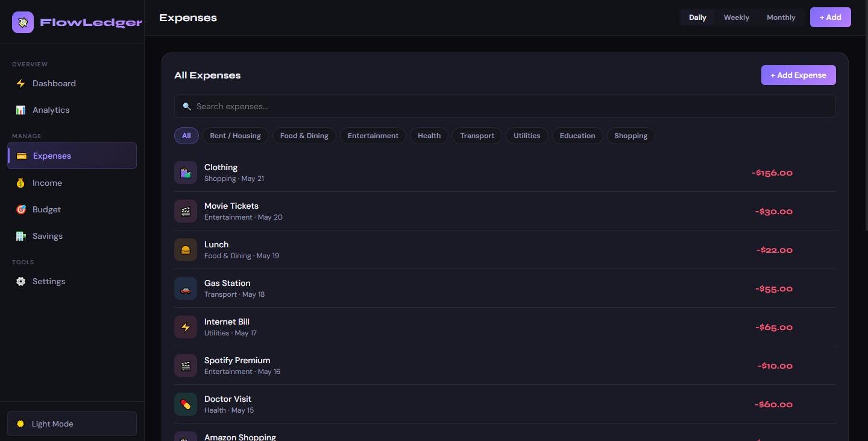Switch to Weekly view
This screenshot has width=868, height=441.
736,17
